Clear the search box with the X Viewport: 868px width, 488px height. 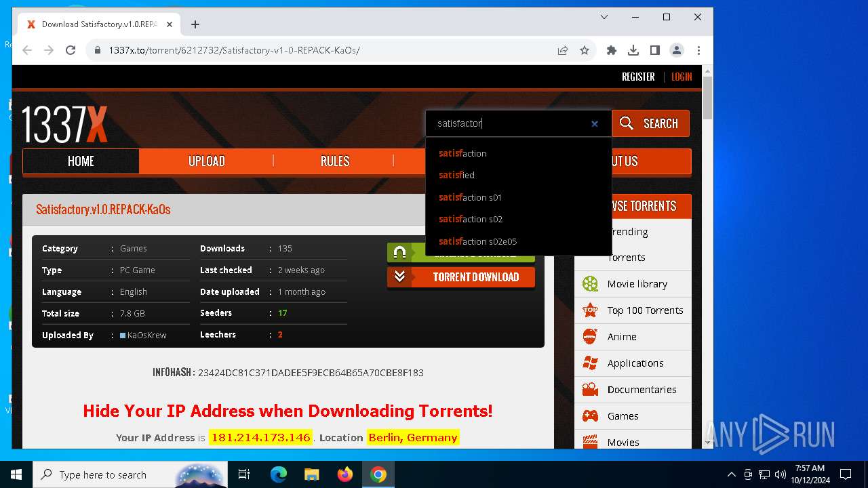tap(595, 123)
